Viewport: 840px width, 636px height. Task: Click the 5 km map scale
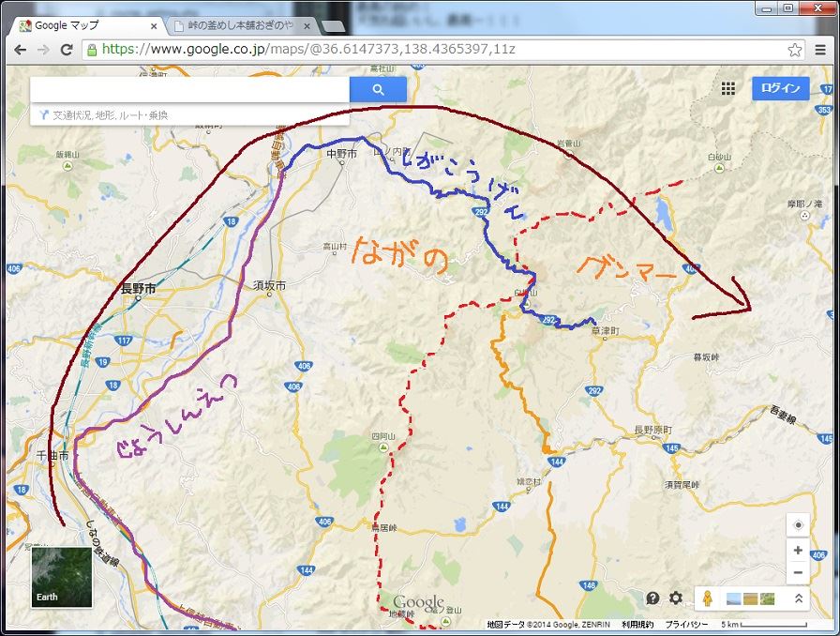[x=764, y=624]
